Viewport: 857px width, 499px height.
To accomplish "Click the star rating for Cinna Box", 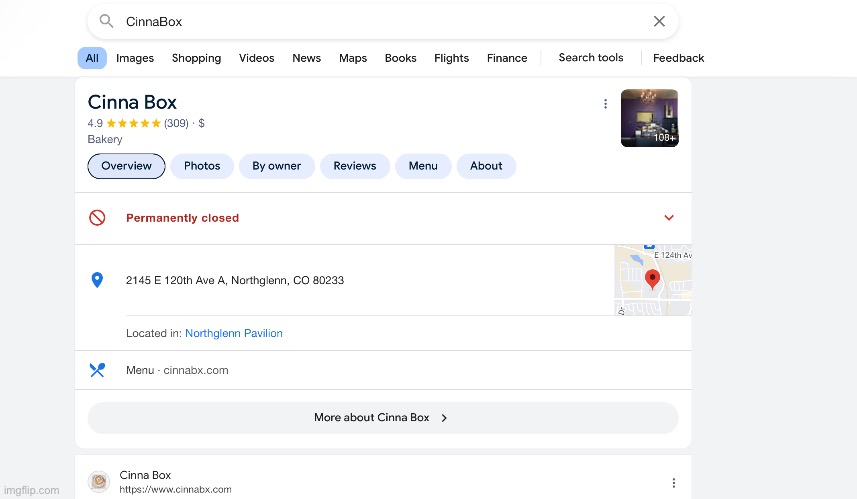I will click(x=133, y=124).
